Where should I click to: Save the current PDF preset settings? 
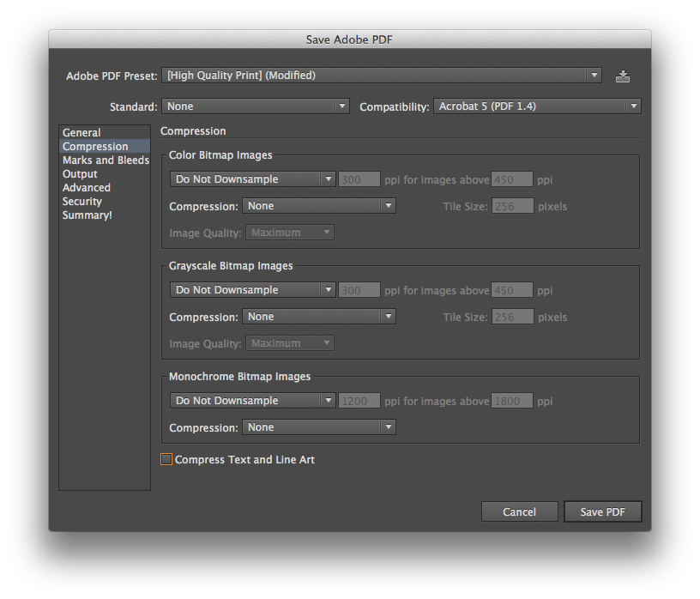(622, 76)
